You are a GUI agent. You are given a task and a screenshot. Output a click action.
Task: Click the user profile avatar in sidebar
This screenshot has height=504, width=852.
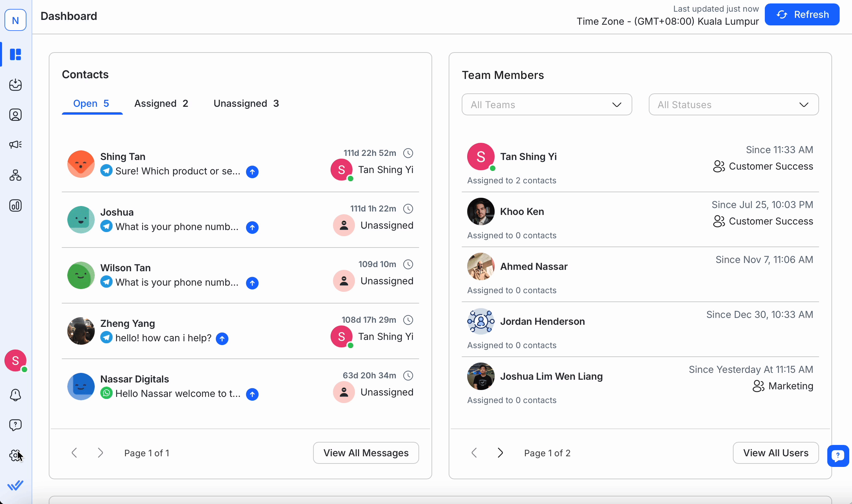pos(15,360)
